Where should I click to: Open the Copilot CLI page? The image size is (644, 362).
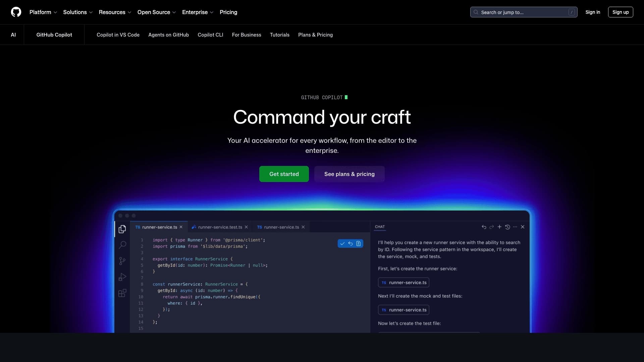point(210,35)
